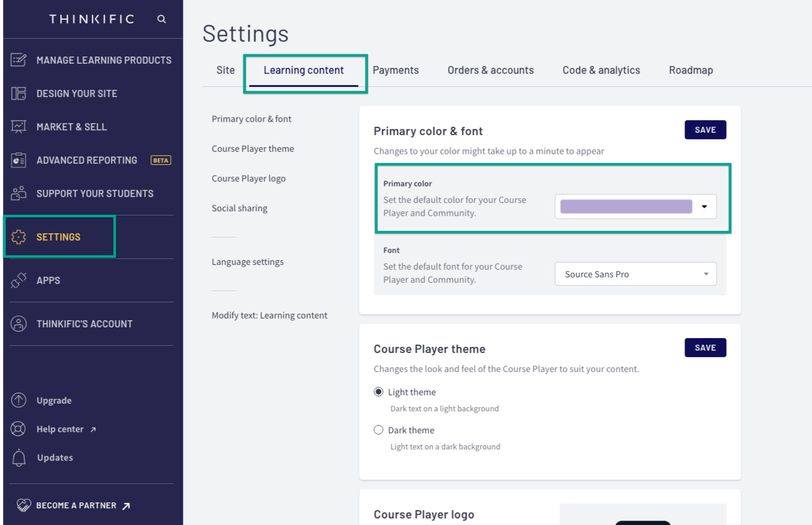The width and height of the screenshot is (812, 525).
Task: Open Market & Sell menu item
Action: coord(71,127)
